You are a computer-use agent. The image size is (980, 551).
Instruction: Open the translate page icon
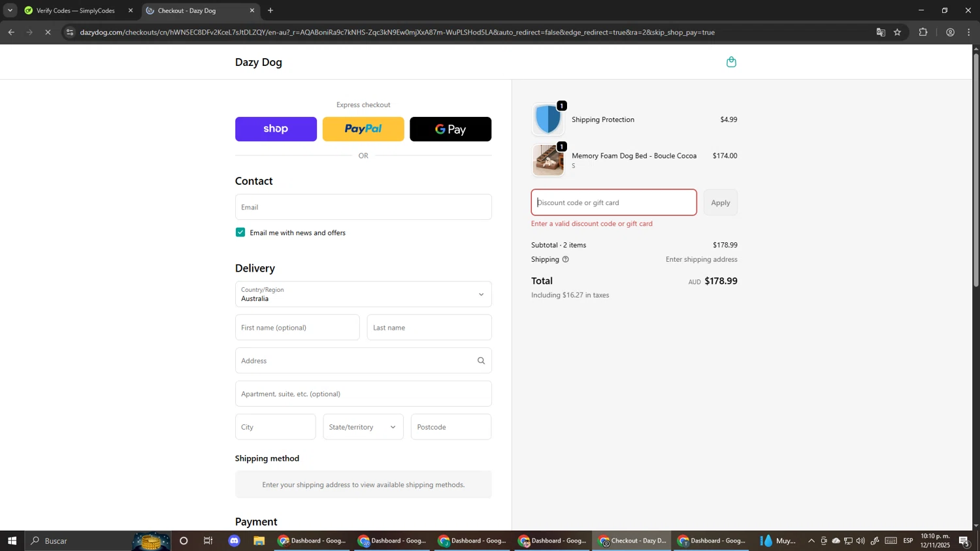click(881, 32)
